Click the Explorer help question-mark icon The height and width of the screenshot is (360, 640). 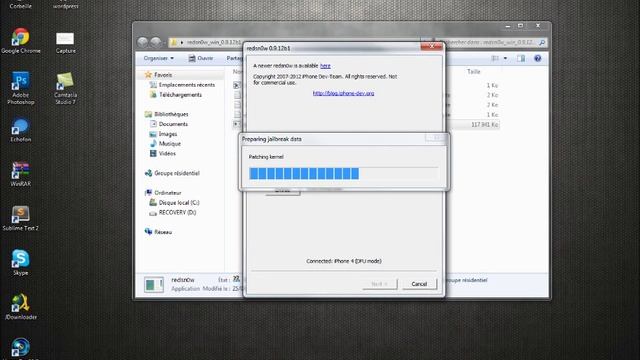point(538,58)
